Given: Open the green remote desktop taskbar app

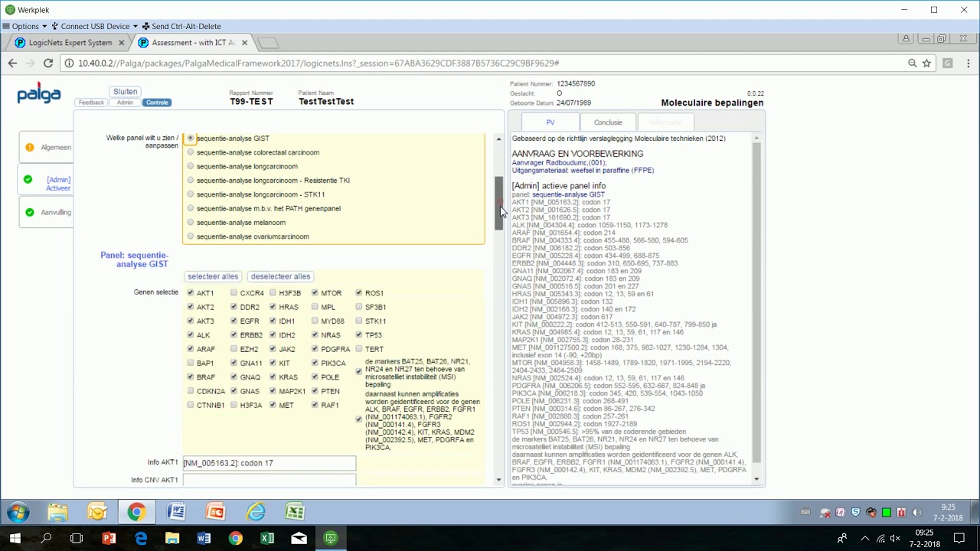Looking at the screenshot, I should pos(331,539).
